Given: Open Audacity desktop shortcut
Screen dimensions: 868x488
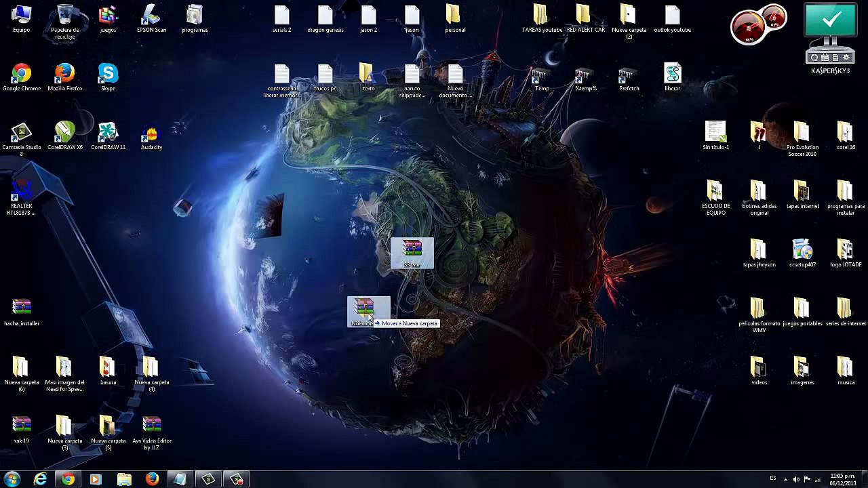Looking at the screenshot, I should [x=151, y=137].
